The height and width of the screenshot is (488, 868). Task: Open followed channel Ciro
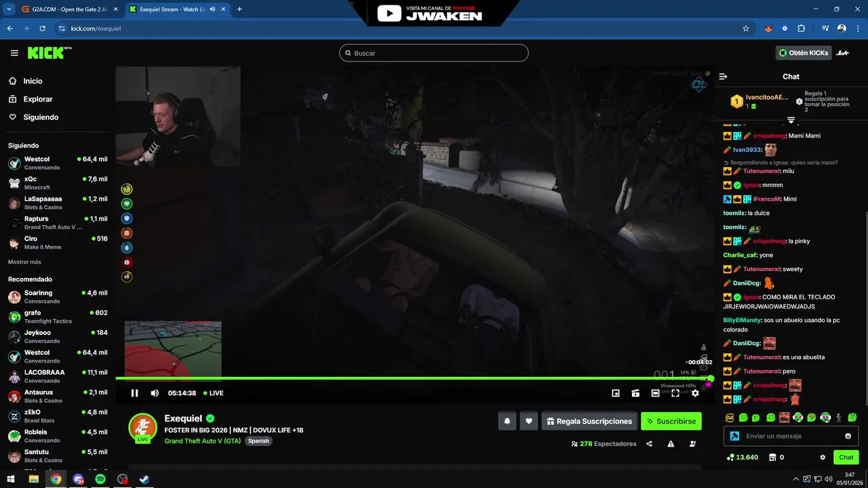coord(58,243)
